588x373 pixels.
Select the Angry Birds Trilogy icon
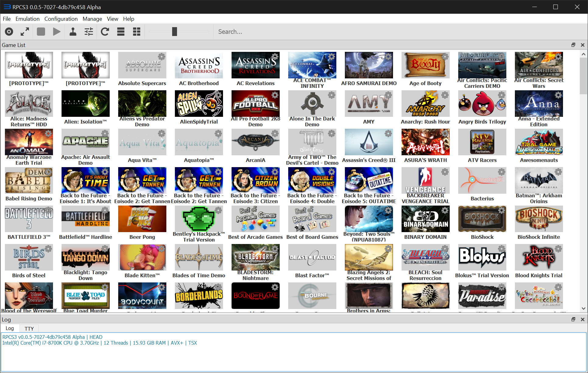click(x=482, y=103)
